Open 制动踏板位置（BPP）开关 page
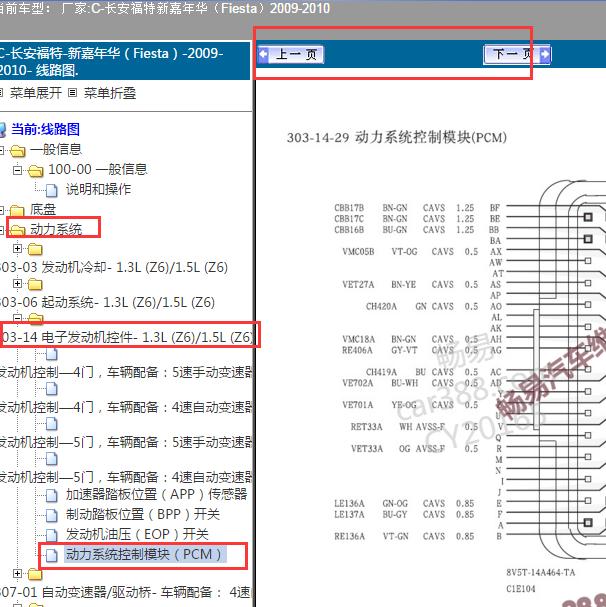Screen dimensions: 606x607 143,514
